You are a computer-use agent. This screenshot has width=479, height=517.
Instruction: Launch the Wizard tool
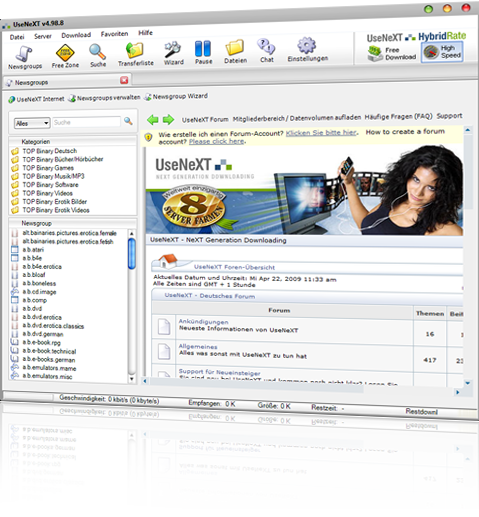point(173,53)
